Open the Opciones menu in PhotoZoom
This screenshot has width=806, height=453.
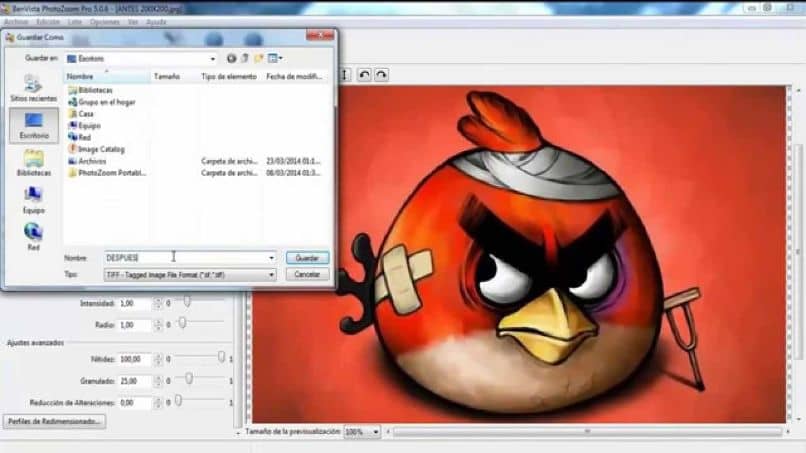(105, 22)
